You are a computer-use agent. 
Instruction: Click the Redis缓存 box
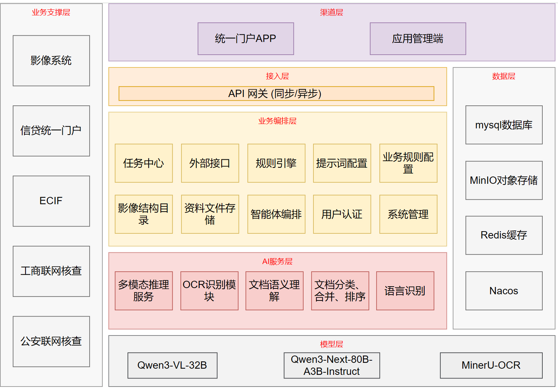[x=504, y=235]
